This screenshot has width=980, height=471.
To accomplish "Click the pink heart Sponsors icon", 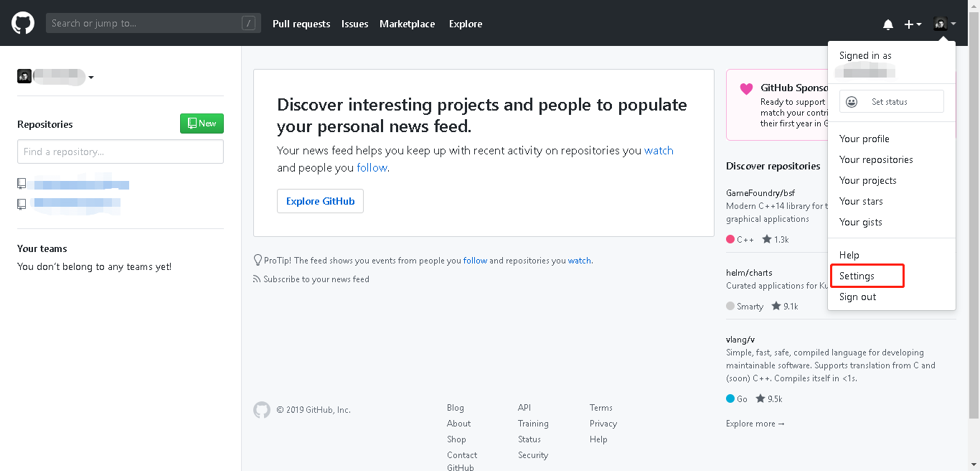I will [x=746, y=89].
